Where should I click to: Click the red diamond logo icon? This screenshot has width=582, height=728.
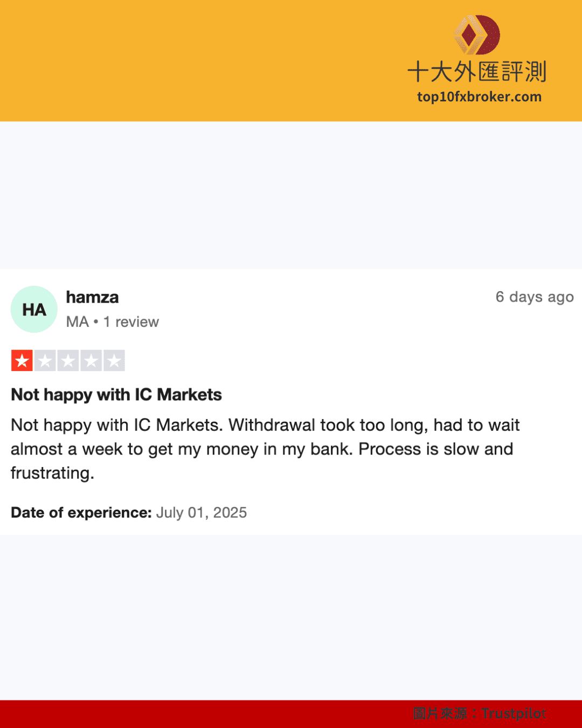(476, 35)
